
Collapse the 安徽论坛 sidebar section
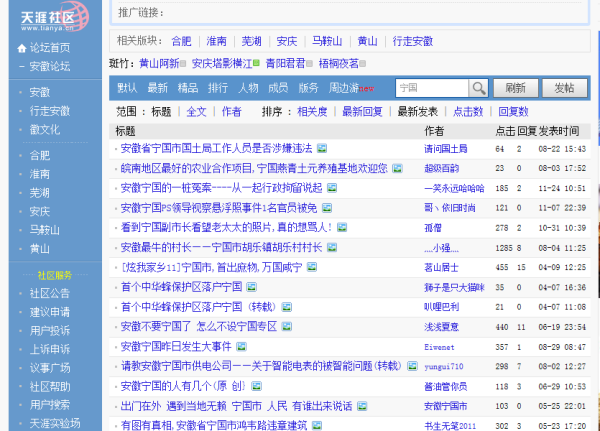pos(20,67)
